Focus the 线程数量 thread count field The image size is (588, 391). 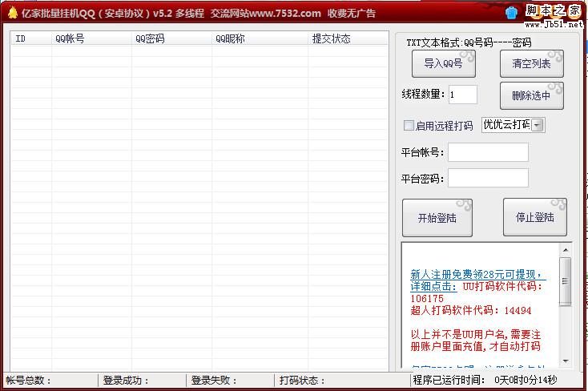coord(462,95)
